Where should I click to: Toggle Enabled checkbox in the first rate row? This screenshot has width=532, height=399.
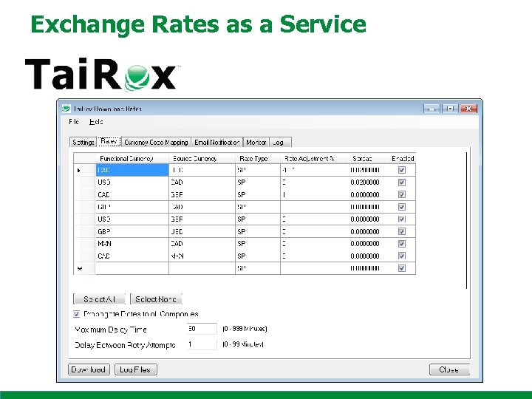click(402, 170)
